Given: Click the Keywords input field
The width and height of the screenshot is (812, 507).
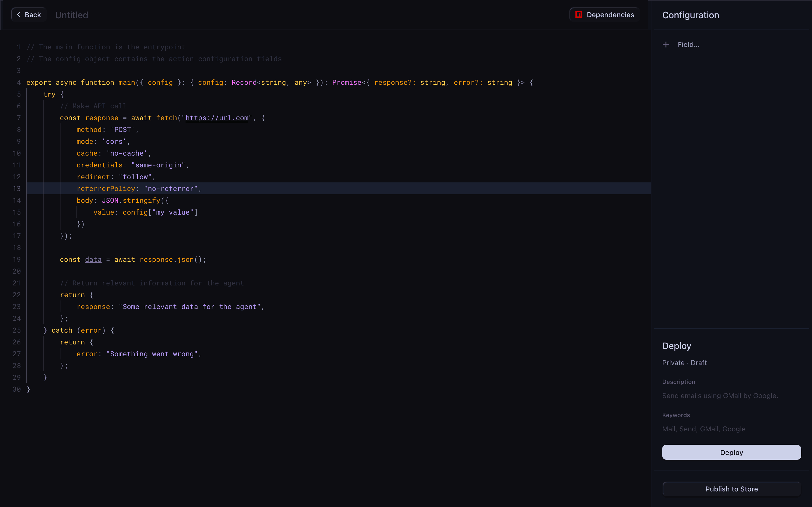Looking at the screenshot, I should coord(704,429).
